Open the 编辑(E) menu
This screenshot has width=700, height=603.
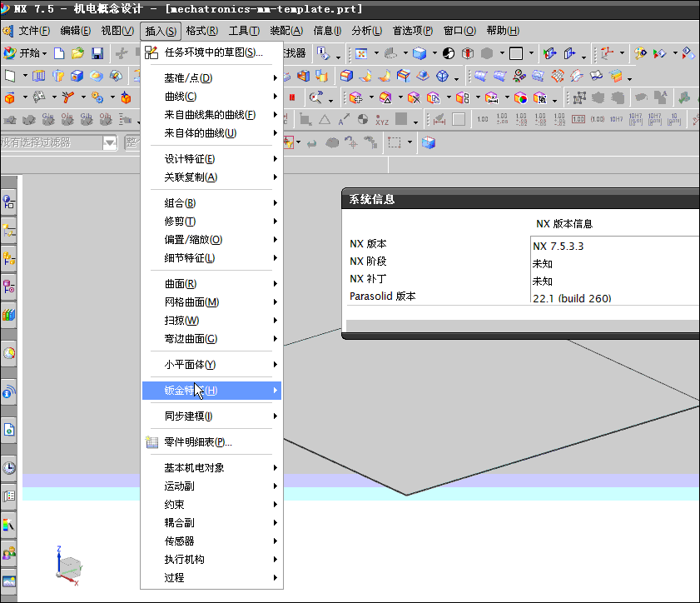[76, 31]
